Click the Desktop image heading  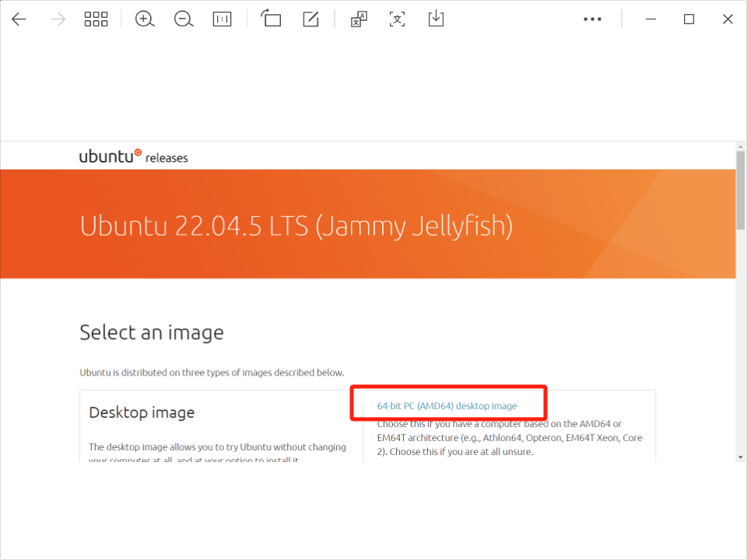pyautogui.click(x=142, y=412)
